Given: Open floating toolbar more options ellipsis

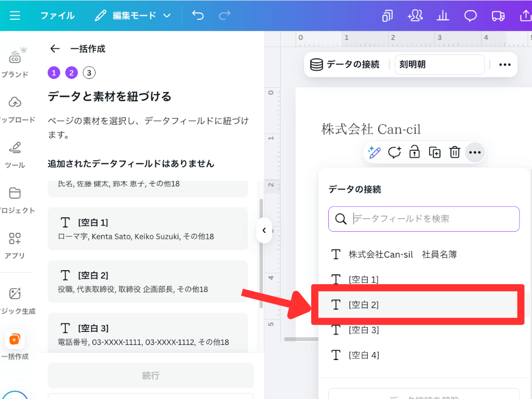Looking at the screenshot, I should (475, 152).
